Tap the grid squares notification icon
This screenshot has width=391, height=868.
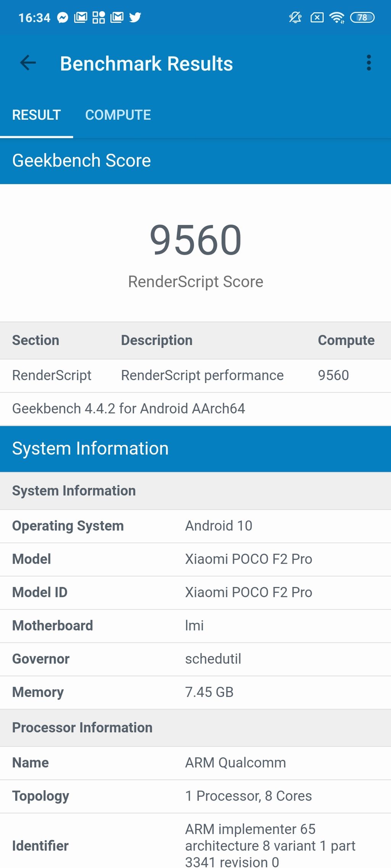99,18
